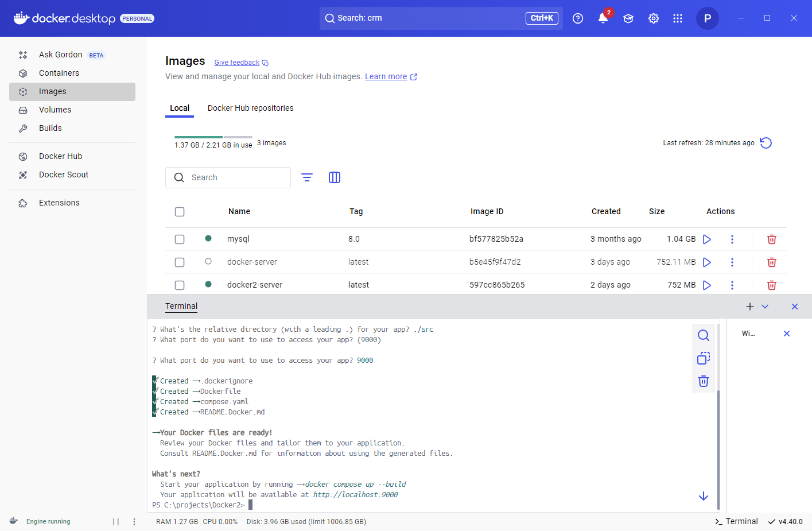Expand terminal session chevron dropdown
This screenshot has width=812, height=531.
click(x=765, y=307)
